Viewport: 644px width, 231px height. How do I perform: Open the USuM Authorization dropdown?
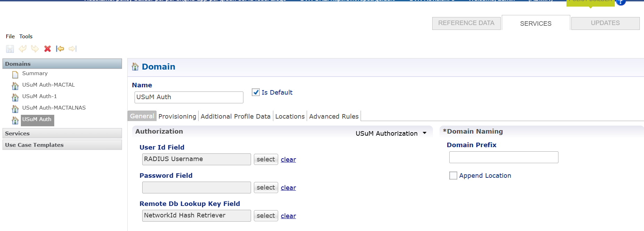[x=391, y=133]
